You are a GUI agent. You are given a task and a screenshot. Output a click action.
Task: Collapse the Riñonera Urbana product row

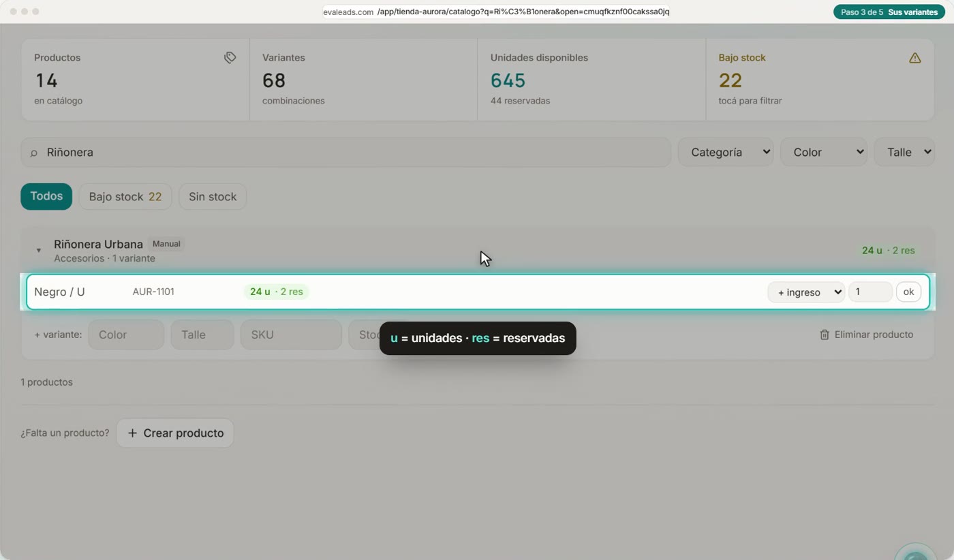(x=38, y=250)
